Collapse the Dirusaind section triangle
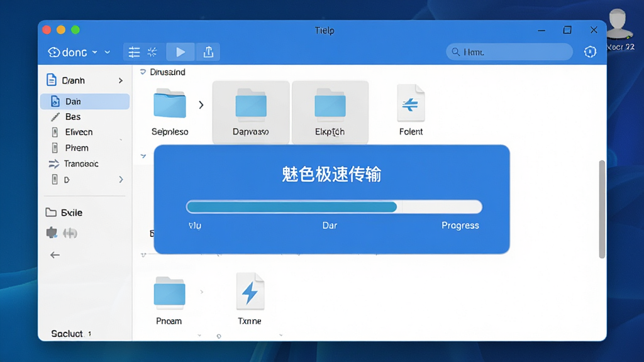Screen dimensions: 644x362 coord(143,72)
